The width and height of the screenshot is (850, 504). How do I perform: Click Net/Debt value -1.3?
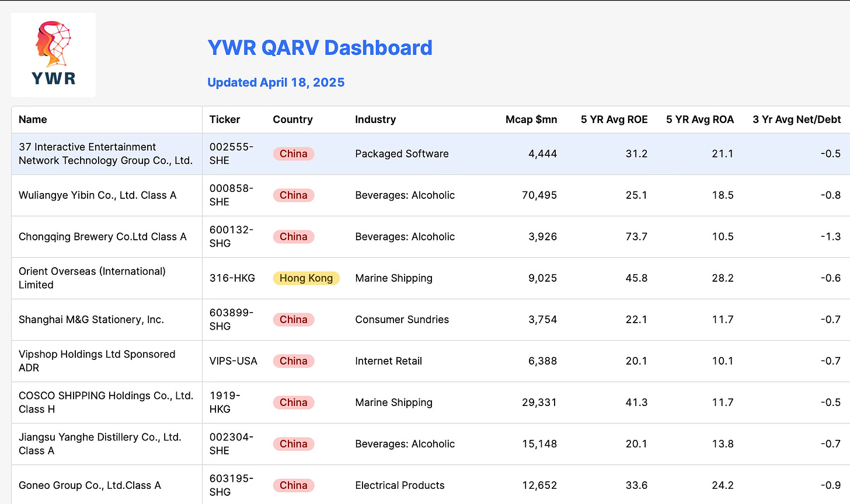831,237
